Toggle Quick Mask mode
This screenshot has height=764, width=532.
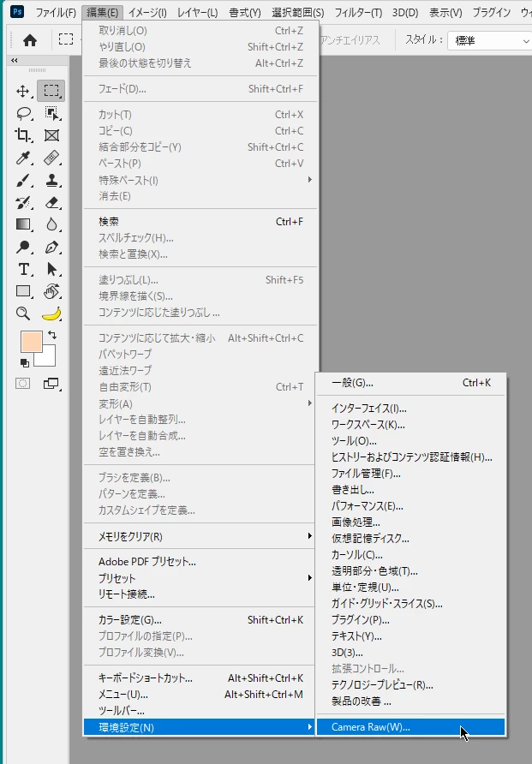coord(23,384)
